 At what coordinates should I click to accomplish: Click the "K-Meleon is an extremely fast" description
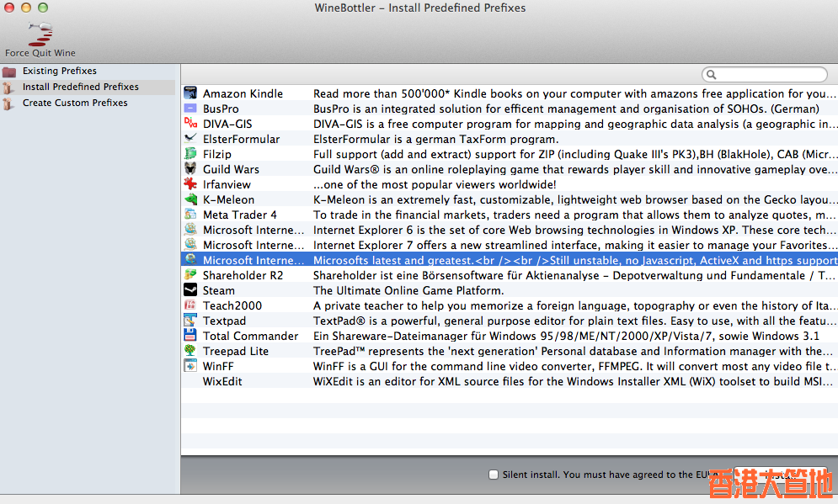(574, 199)
